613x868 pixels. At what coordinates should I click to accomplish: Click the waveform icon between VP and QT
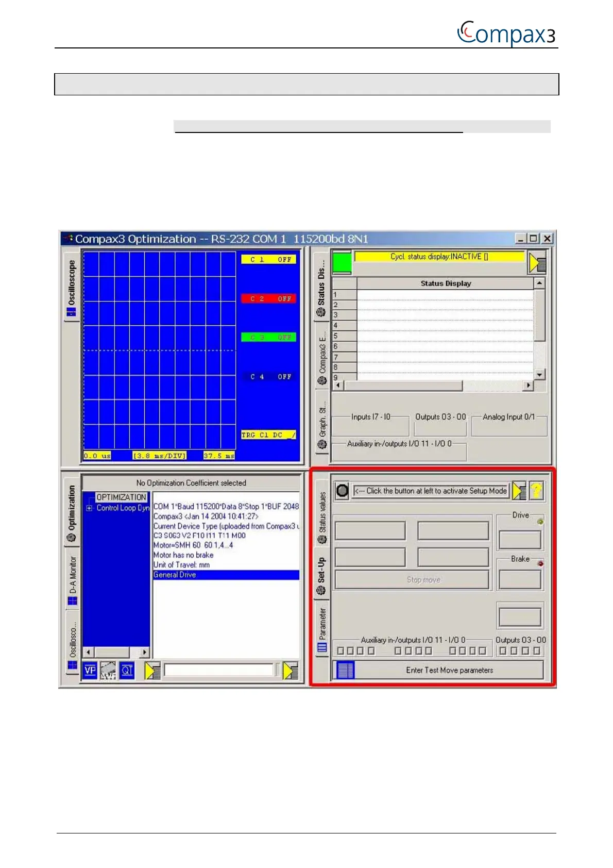pos(108,670)
